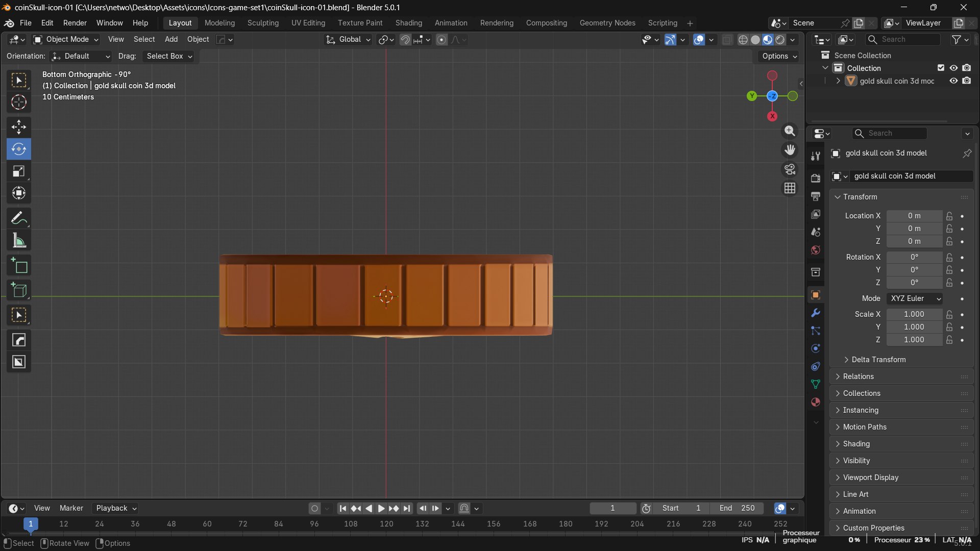Open the Edit menu
This screenshot has height=551, width=980.
pyautogui.click(x=47, y=23)
